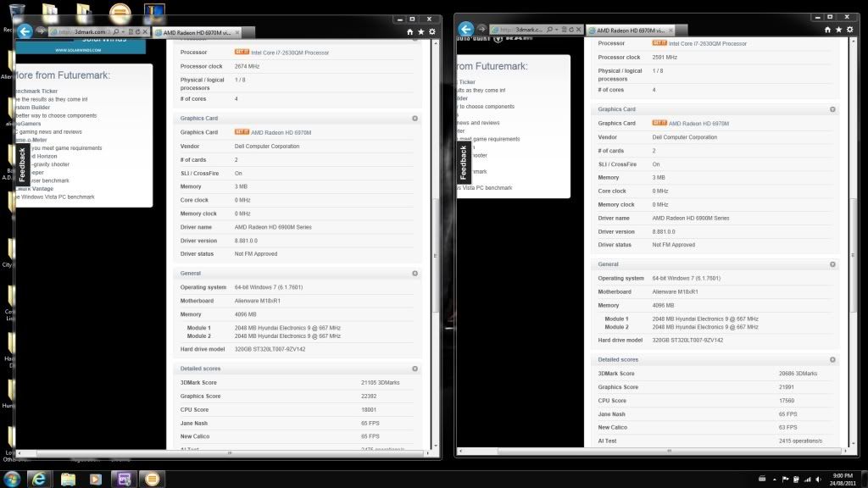Viewport: 868px width, 488px height.
Task: Select AMD Radeon HD 6970M tab, right window
Action: point(631,30)
